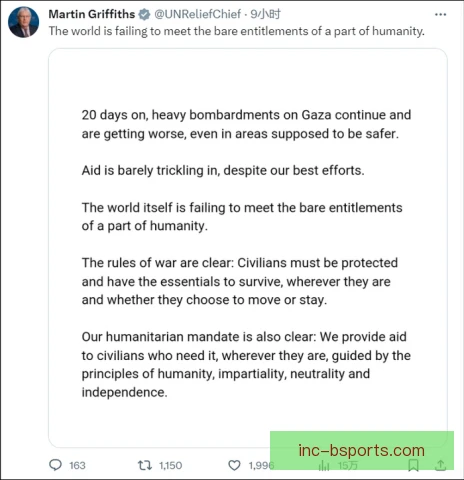This screenshot has width=464, height=480.
Task: Click the "Our humanitarian mandate" paragraph
Action: pyautogui.click(x=246, y=364)
